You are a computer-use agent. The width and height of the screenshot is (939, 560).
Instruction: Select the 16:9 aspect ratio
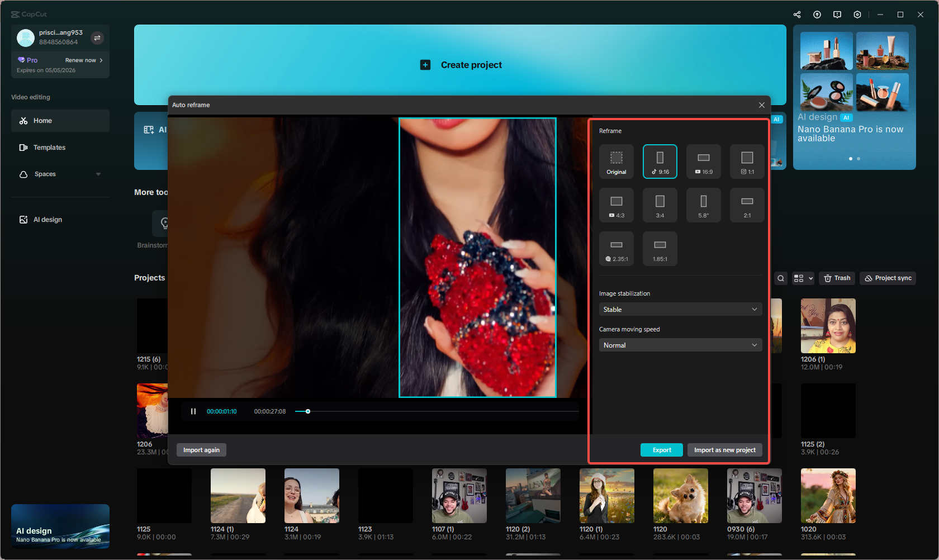point(704,162)
